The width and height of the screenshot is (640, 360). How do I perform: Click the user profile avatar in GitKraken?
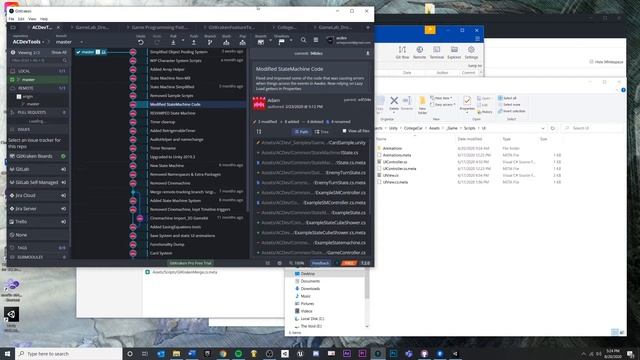[330, 40]
